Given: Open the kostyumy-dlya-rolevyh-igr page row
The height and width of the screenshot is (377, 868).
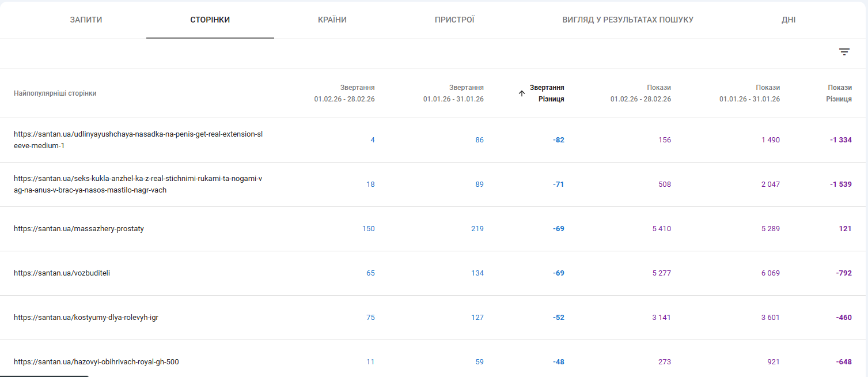Looking at the screenshot, I should point(86,318).
